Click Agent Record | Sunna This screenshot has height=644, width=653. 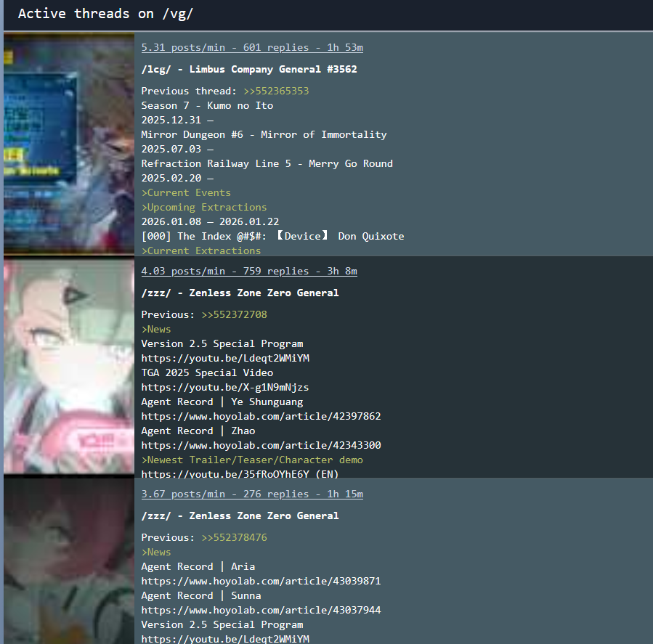click(x=201, y=595)
